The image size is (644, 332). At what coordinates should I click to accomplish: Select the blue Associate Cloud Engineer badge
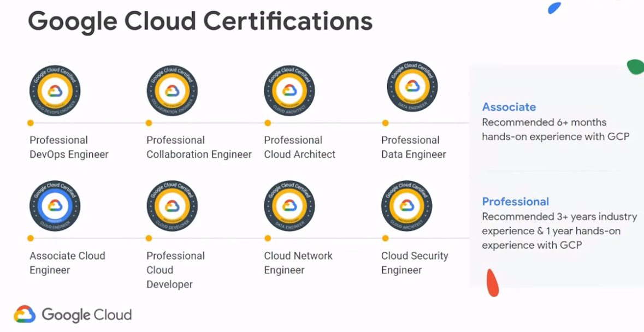pyautogui.click(x=55, y=206)
